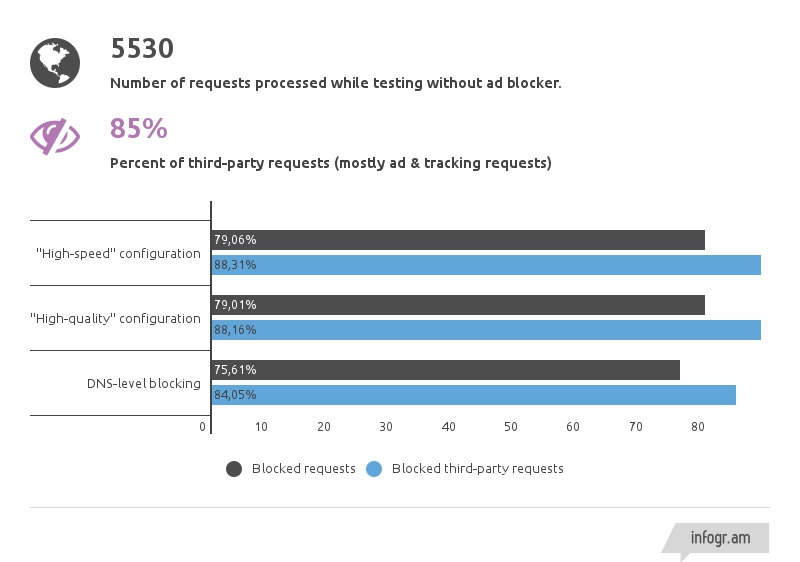Image resolution: width=800 pixels, height=562 pixels.
Task: Click the purple crossed-out eye icon
Action: click(55, 137)
